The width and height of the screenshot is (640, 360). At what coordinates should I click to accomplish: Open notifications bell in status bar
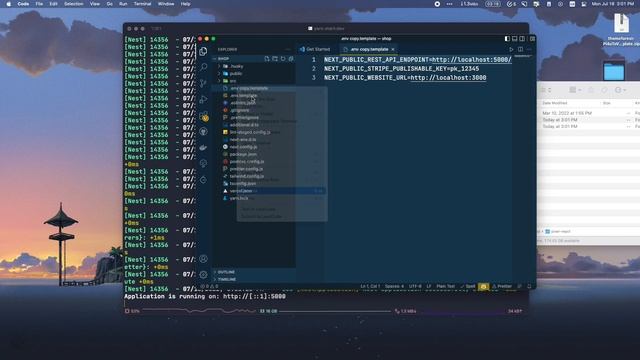click(x=529, y=287)
